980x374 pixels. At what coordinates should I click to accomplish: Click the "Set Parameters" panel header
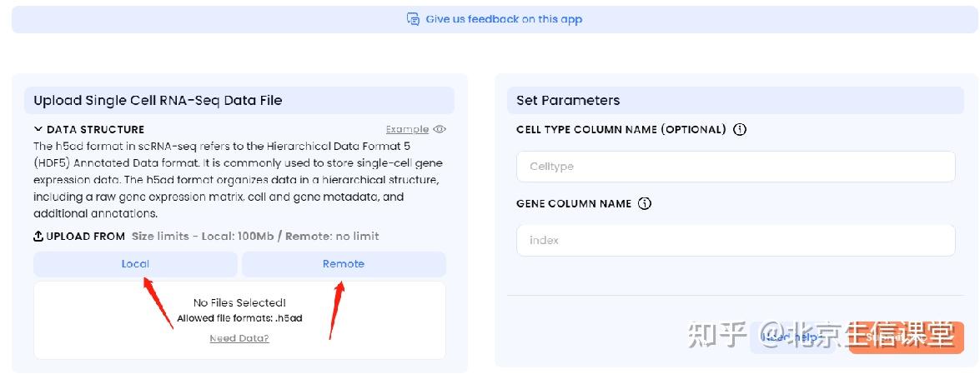(568, 101)
